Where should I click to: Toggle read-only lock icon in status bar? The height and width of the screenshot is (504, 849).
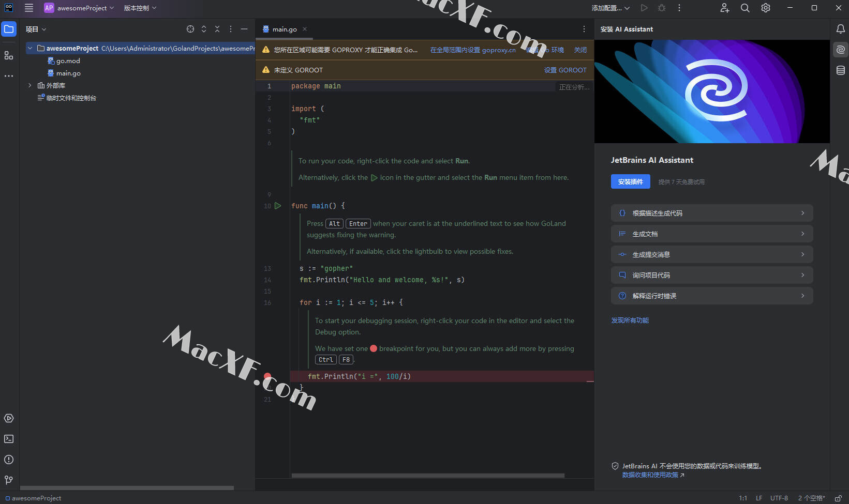[838, 498]
